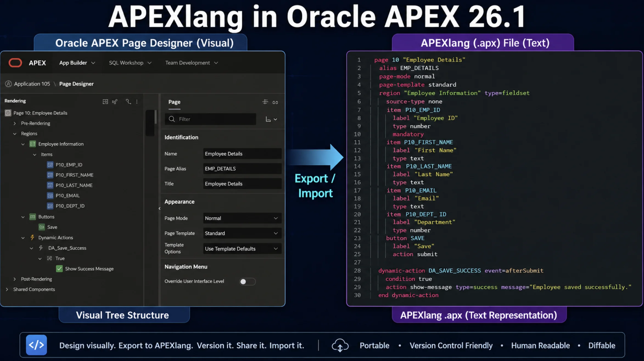Click the Rendering wrench utilities icon

tap(128, 102)
